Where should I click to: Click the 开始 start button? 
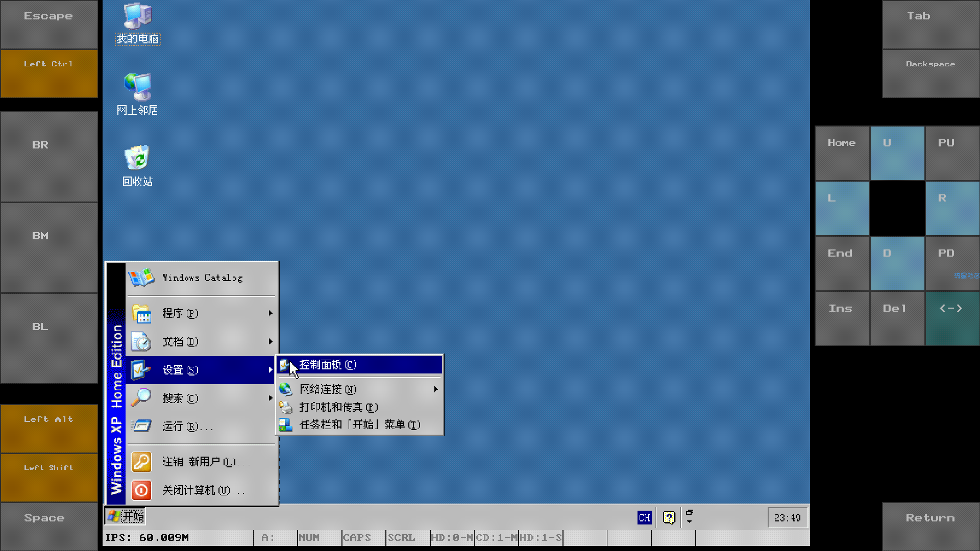point(126,517)
